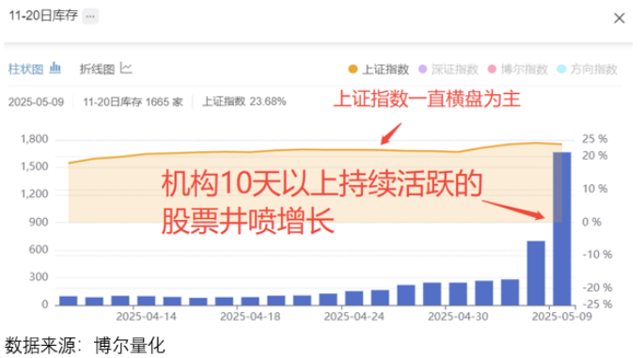
Task: Open the ellipsis menu beside 11-20日库存
Action: (90, 16)
